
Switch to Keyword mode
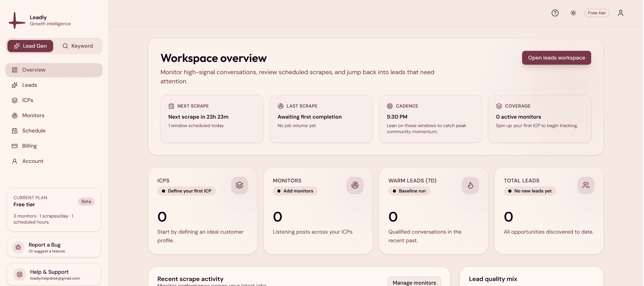(x=78, y=46)
